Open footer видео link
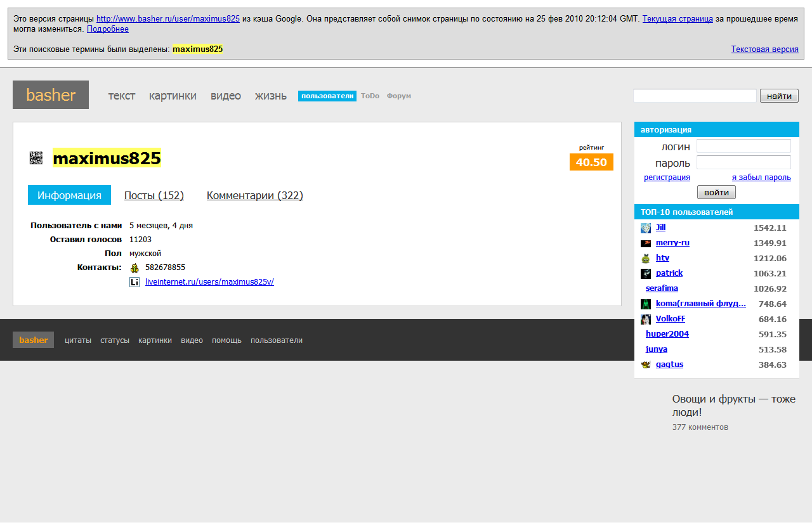812x523 pixels. click(192, 340)
